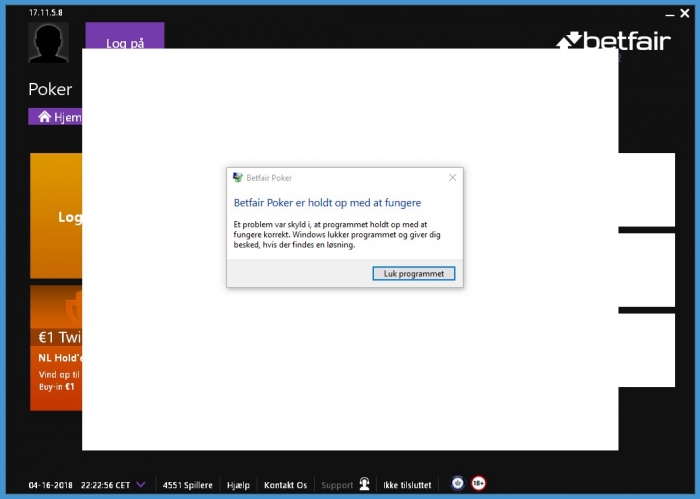Click the Betfair logo
The image size is (700, 499).
(x=613, y=41)
